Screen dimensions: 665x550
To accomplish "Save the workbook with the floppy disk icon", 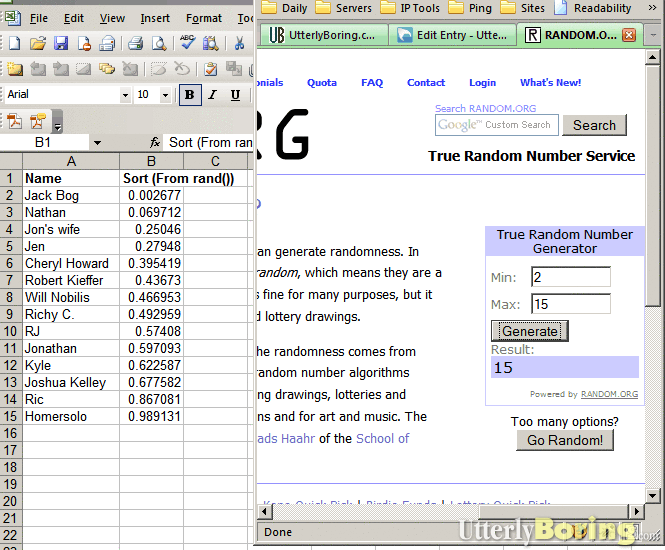I will coord(61,43).
